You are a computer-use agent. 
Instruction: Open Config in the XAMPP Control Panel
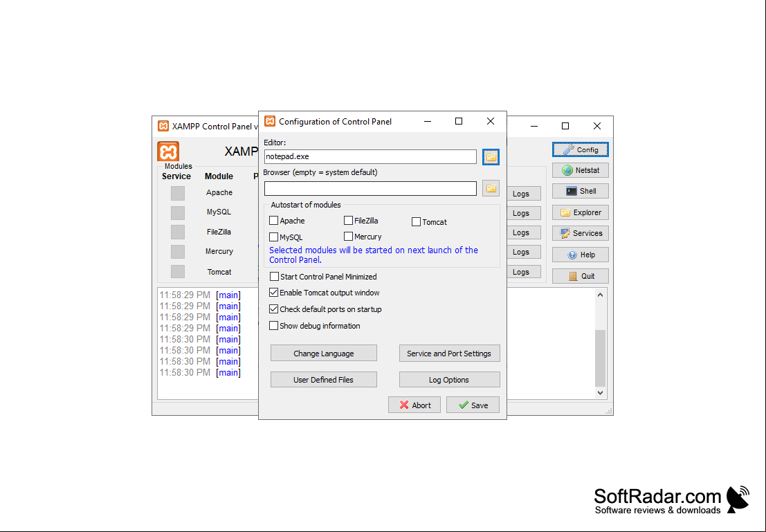(x=581, y=149)
